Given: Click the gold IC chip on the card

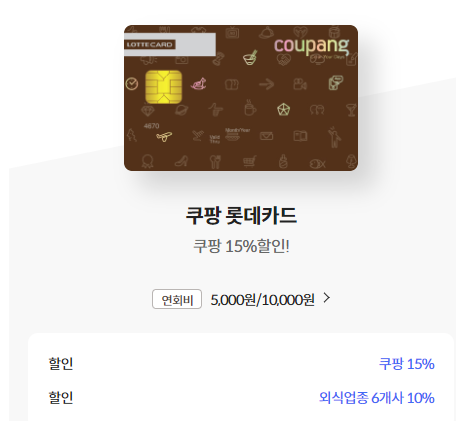Looking at the screenshot, I should (x=164, y=87).
